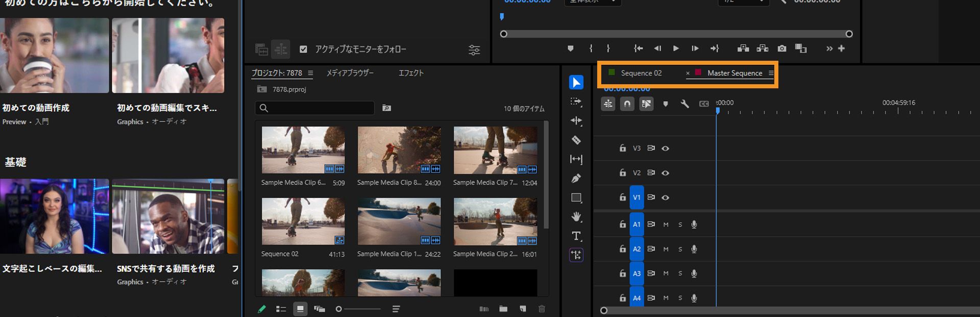Hide V1 track output with eye icon

[665, 198]
